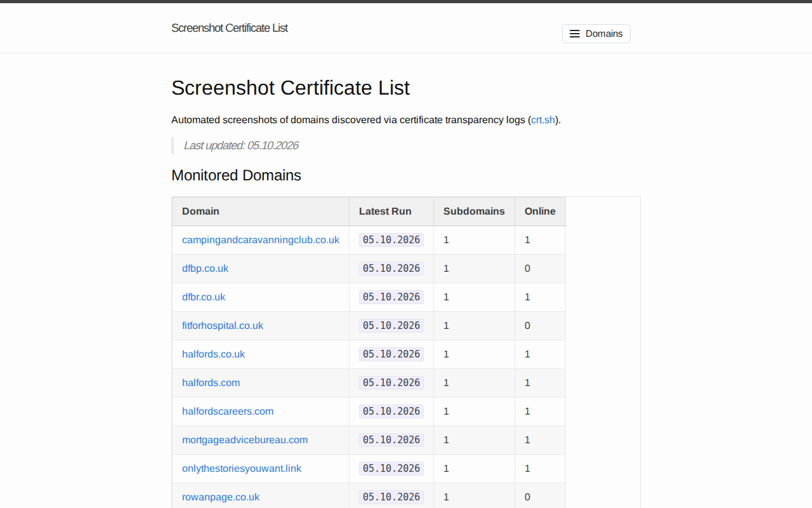The height and width of the screenshot is (508, 812).
Task: Click Subdomains value for halfordscareers.com
Action: [x=446, y=411]
